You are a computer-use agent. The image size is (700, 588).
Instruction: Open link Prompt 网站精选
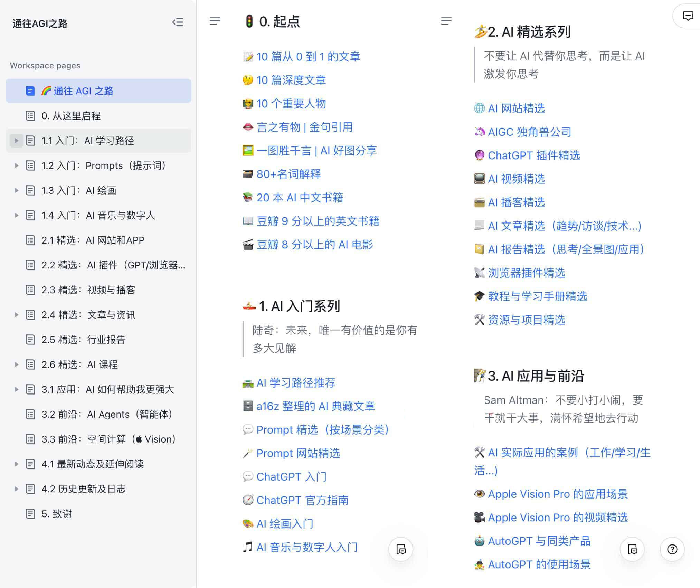tap(298, 453)
